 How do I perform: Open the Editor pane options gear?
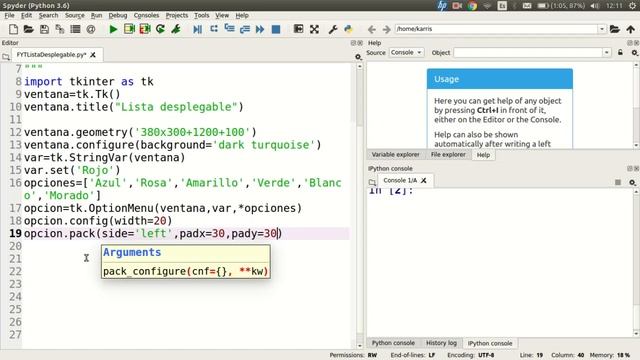pos(358,57)
